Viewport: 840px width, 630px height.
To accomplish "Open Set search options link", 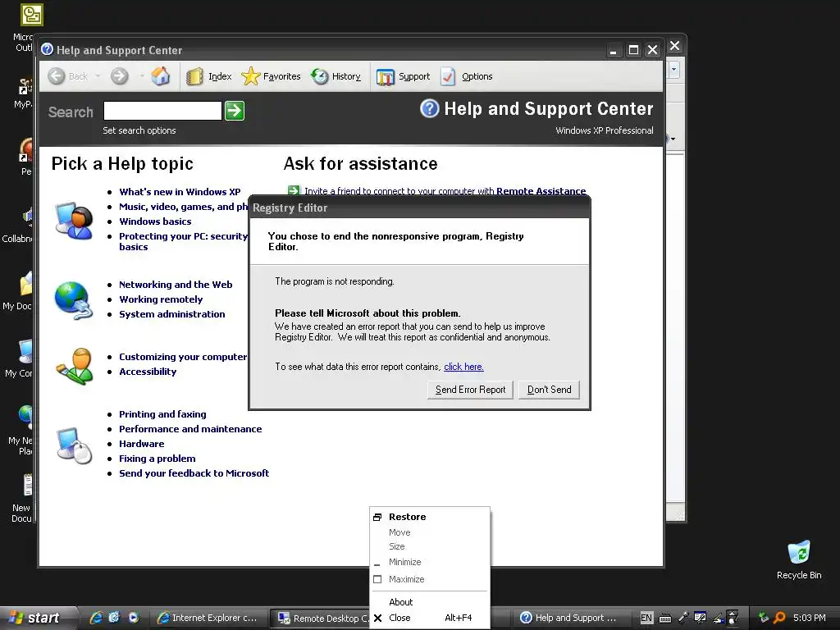I will (x=139, y=130).
